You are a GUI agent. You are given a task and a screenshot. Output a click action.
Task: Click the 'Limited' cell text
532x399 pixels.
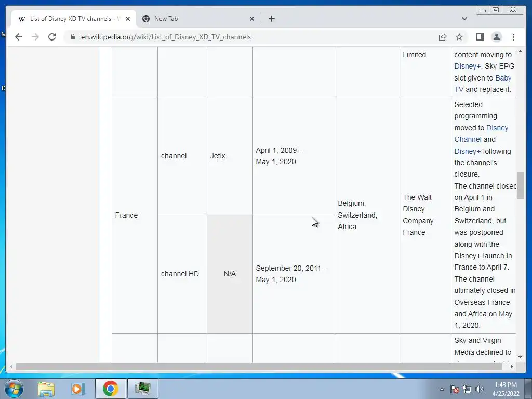(414, 55)
